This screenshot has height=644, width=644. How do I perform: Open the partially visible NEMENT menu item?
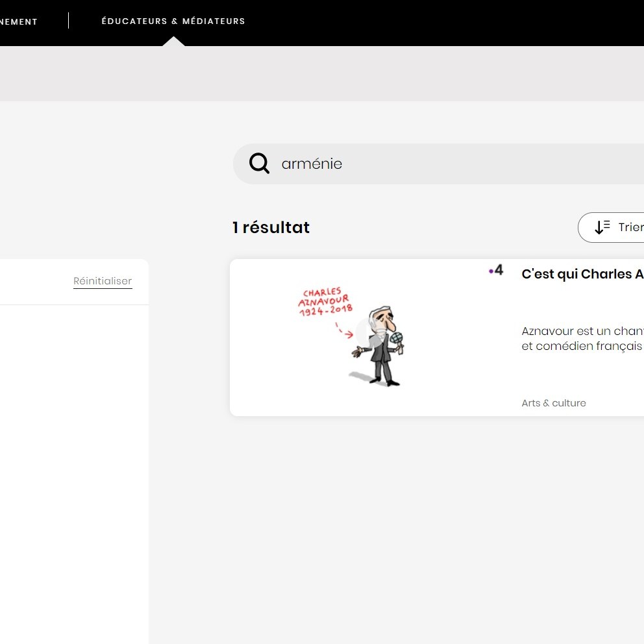pos(18,22)
